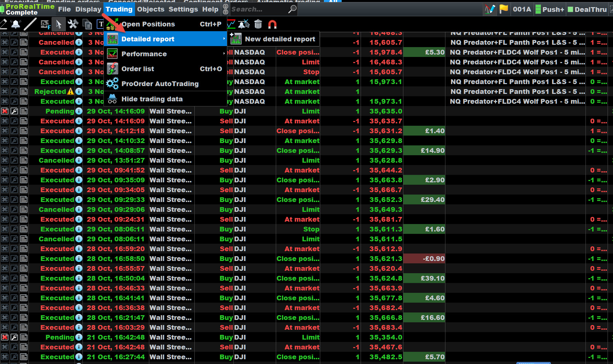The height and width of the screenshot is (364, 613).
Task: Click the magnifying glass search icon
Action: point(292,9)
